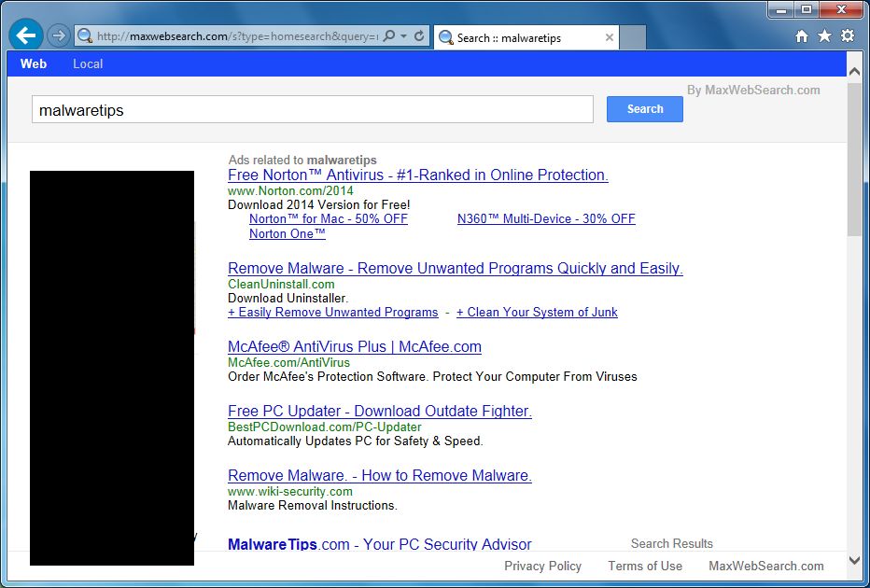Click the scrollbar down arrow
The width and height of the screenshot is (870, 588).
[855, 560]
